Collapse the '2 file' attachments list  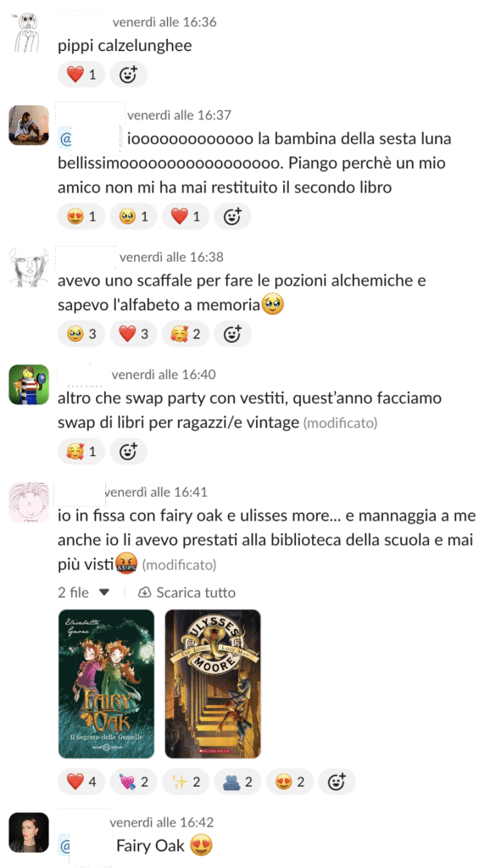coord(104,593)
